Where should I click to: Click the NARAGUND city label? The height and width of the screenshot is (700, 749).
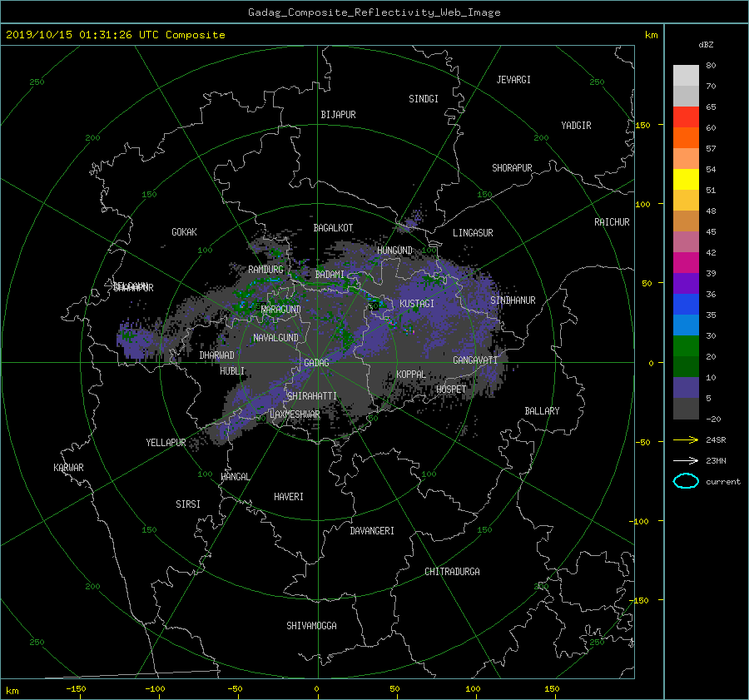[x=281, y=310]
